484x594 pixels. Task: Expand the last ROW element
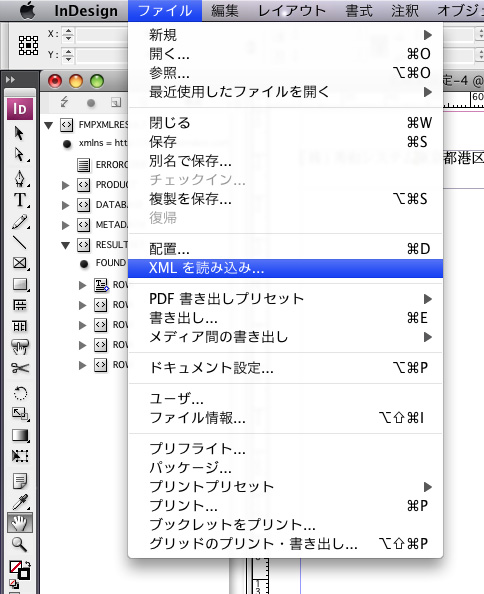pyautogui.click(x=82, y=365)
